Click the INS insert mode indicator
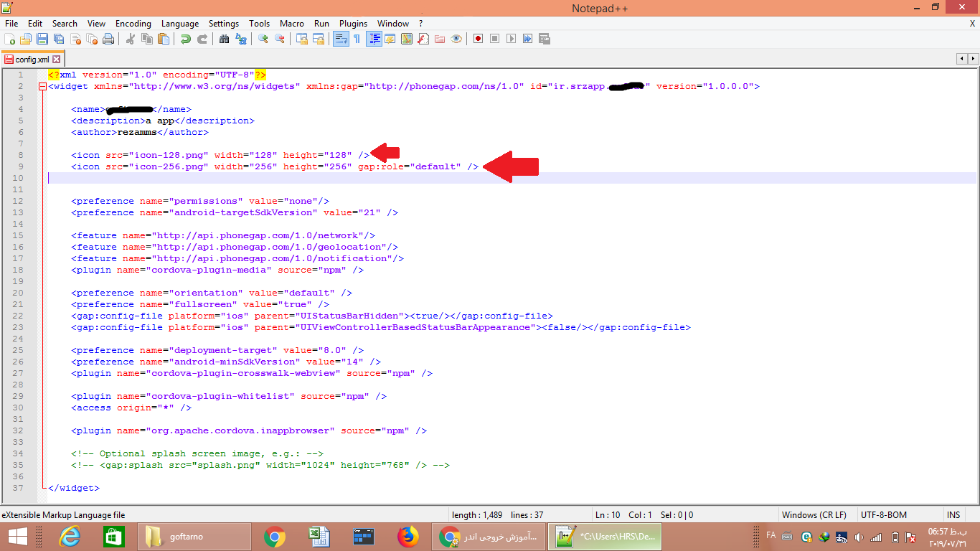The image size is (980, 551). 953,515
